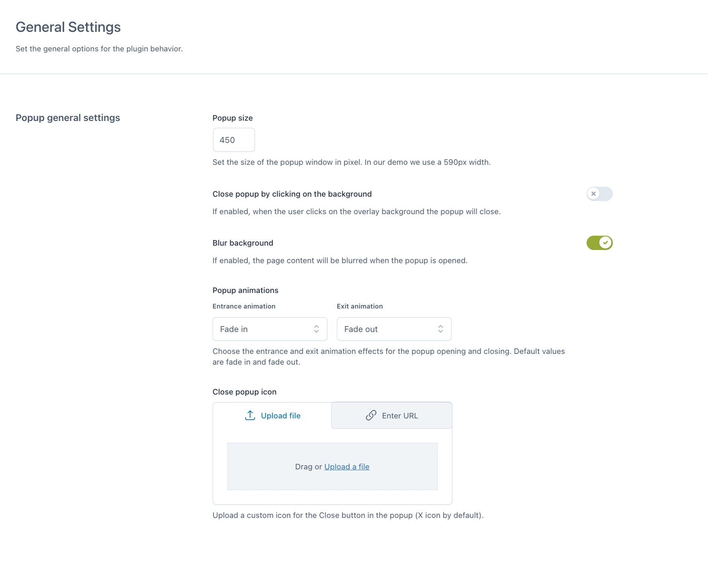708x588 pixels.
Task: Click the "Popup size" field label
Action: [233, 118]
